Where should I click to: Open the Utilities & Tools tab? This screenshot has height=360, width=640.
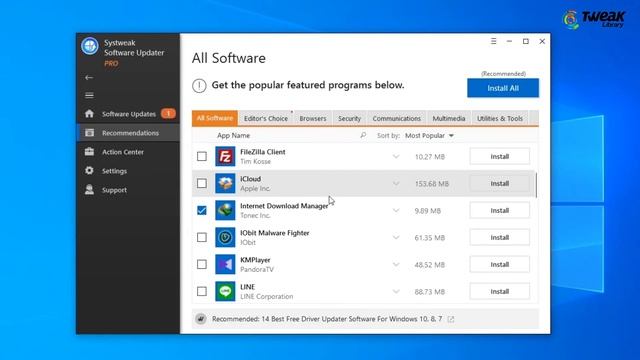500,118
